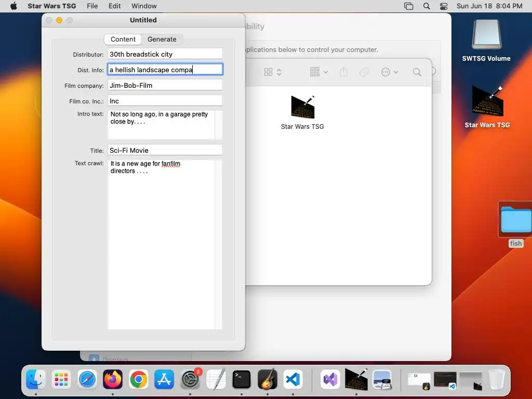Image resolution: width=532 pixels, height=399 pixels.
Task: Click the date and time in menu bar
Action: (x=489, y=6)
